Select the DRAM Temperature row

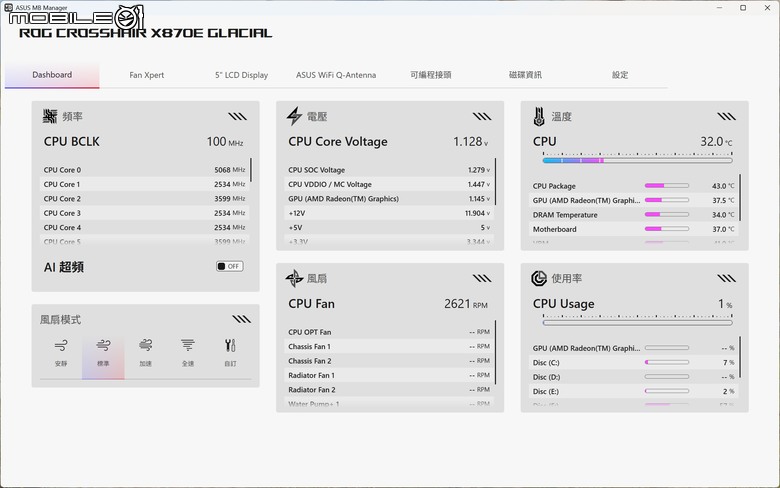(x=633, y=214)
